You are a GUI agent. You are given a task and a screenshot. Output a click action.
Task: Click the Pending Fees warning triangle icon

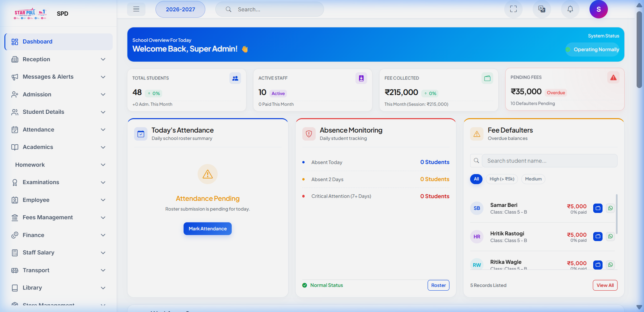613,77
